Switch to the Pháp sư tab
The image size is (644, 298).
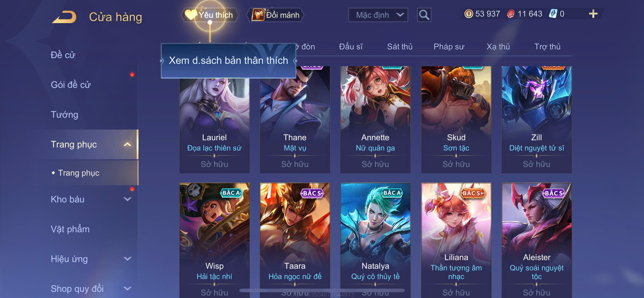pyautogui.click(x=449, y=47)
